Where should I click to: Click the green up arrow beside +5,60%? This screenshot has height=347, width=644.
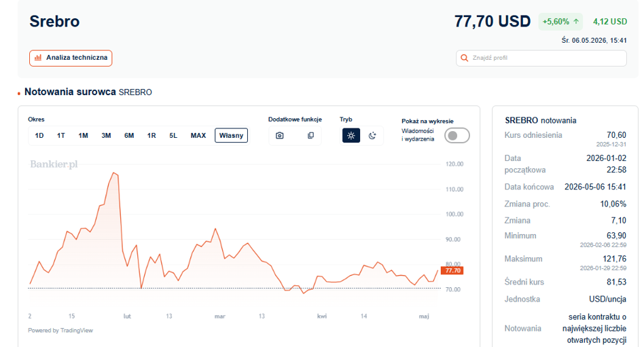click(x=576, y=21)
